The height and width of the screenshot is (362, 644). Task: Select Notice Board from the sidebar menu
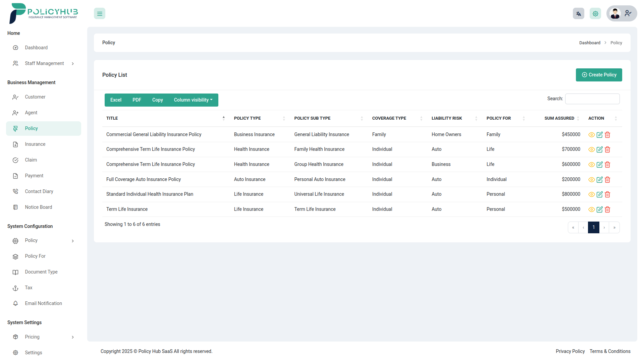pyautogui.click(x=39, y=207)
